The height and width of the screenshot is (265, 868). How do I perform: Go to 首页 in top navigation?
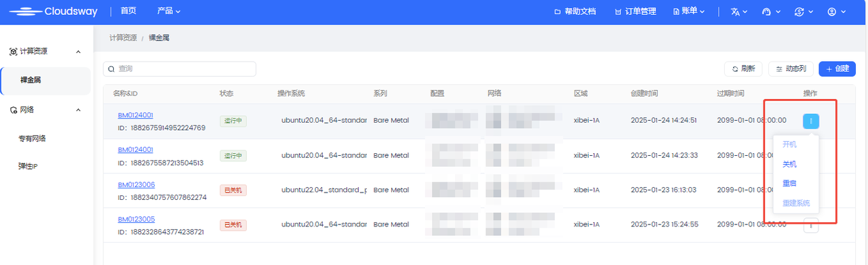click(x=128, y=12)
